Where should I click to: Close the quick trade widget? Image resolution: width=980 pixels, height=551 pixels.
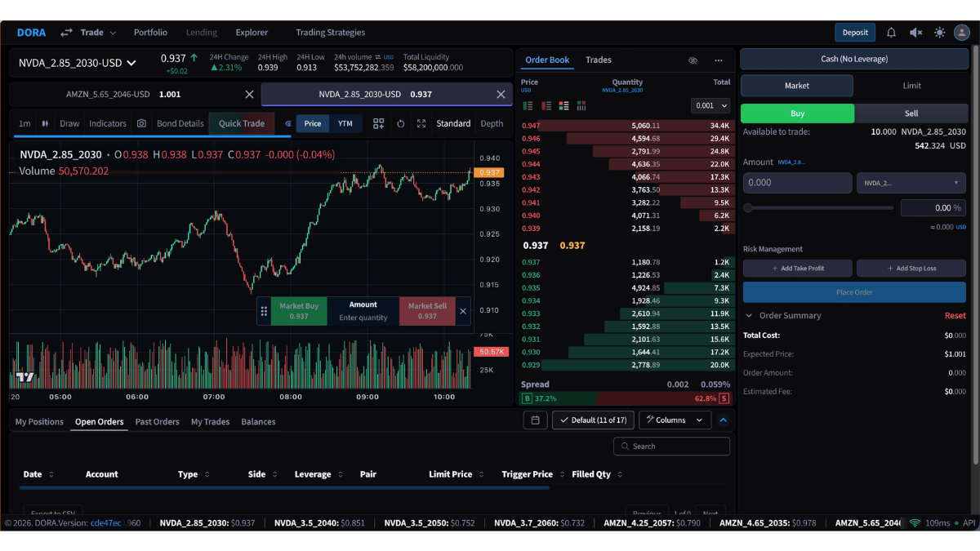pyautogui.click(x=463, y=311)
